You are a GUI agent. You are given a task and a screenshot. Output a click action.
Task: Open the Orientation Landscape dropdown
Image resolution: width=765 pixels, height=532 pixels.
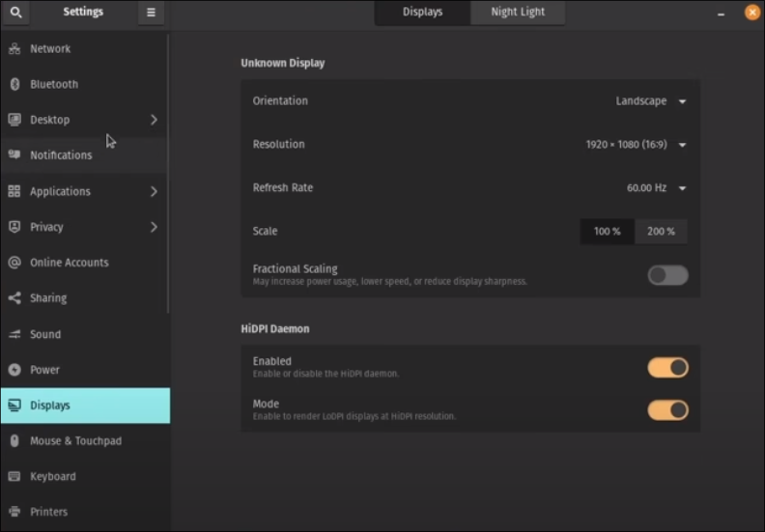point(651,101)
